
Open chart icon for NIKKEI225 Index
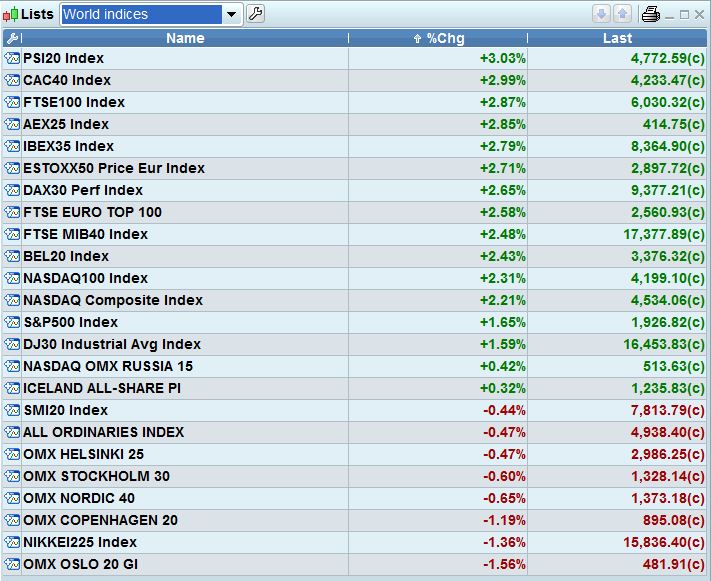click(x=12, y=542)
